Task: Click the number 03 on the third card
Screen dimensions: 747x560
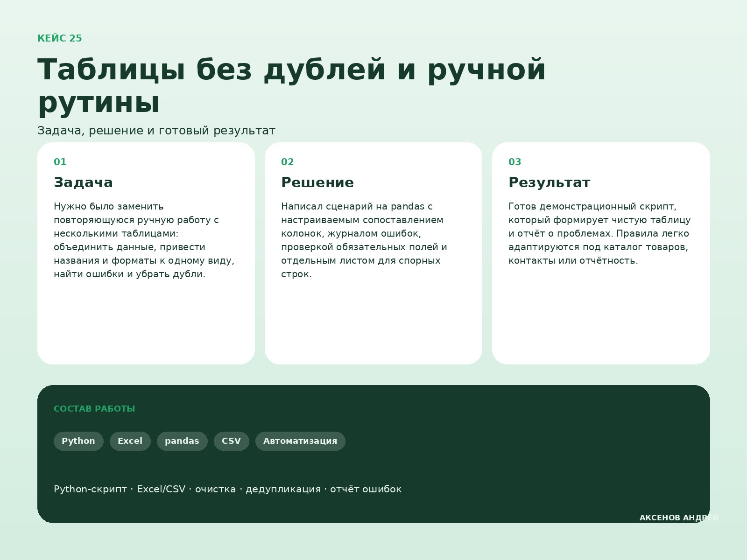Action: pos(515,162)
